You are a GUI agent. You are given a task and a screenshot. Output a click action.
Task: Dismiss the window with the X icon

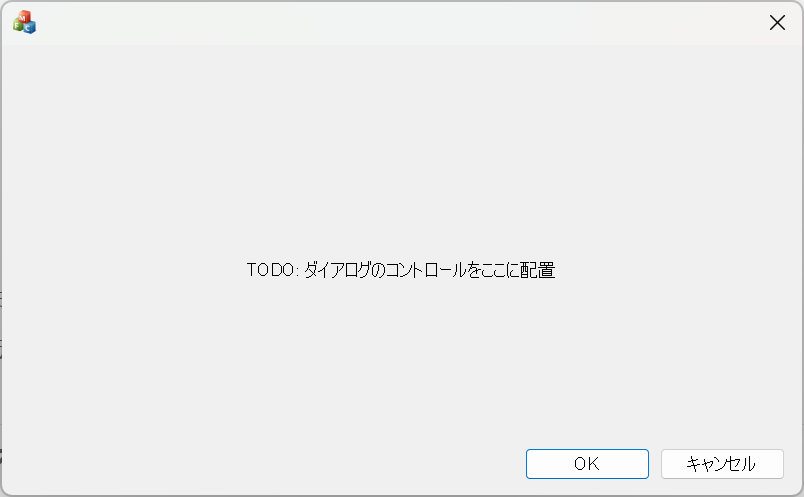777,23
